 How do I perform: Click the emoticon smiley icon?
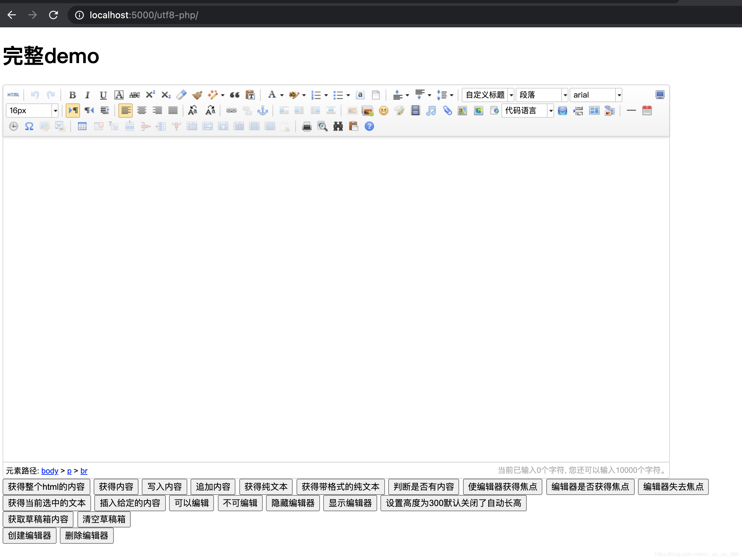[x=383, y=111]
